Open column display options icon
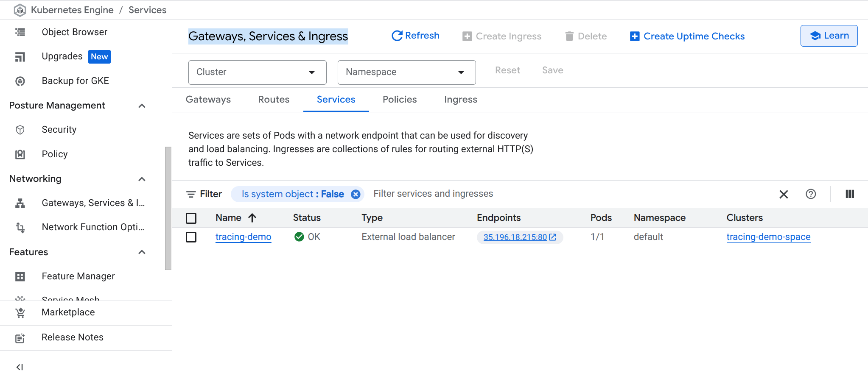Screen dimensions: 868x376 coord(850,194)
